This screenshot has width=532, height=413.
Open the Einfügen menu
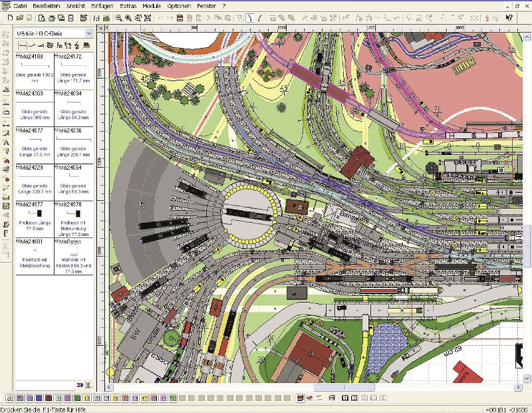point(103,5)
